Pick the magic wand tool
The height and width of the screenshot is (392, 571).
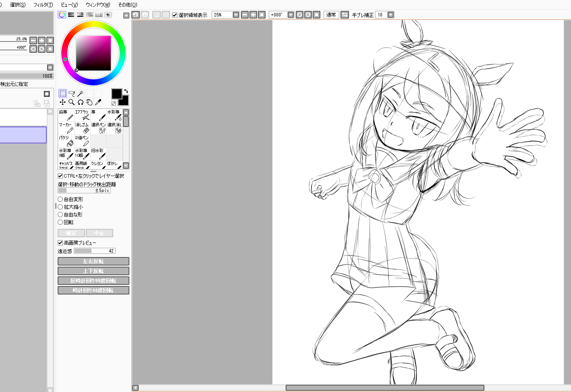80,93
